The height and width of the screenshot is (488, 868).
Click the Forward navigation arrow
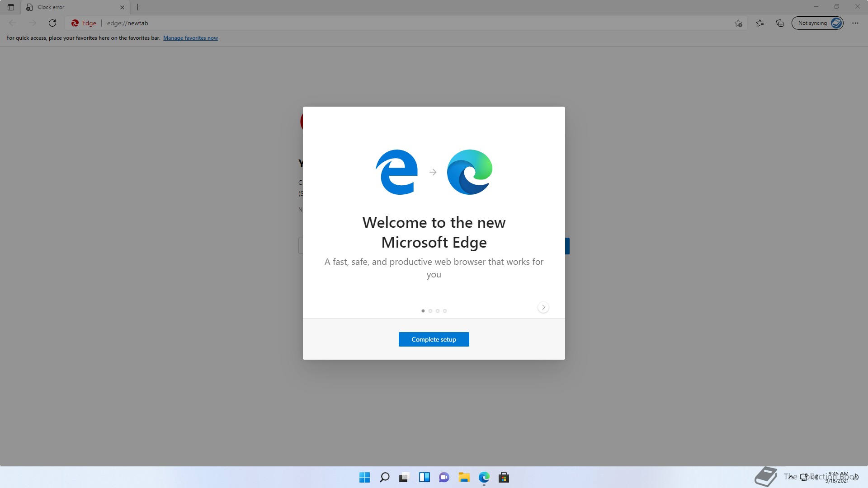point(33,23)
